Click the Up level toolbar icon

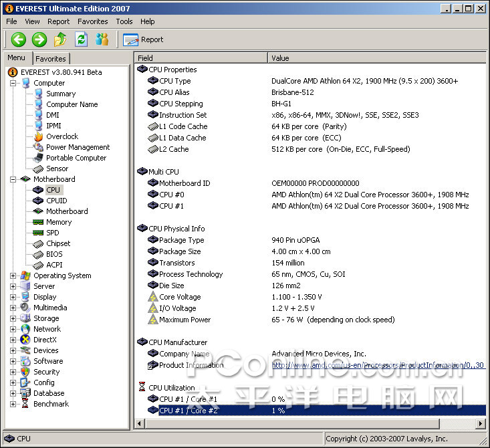[x=60, y=39]
